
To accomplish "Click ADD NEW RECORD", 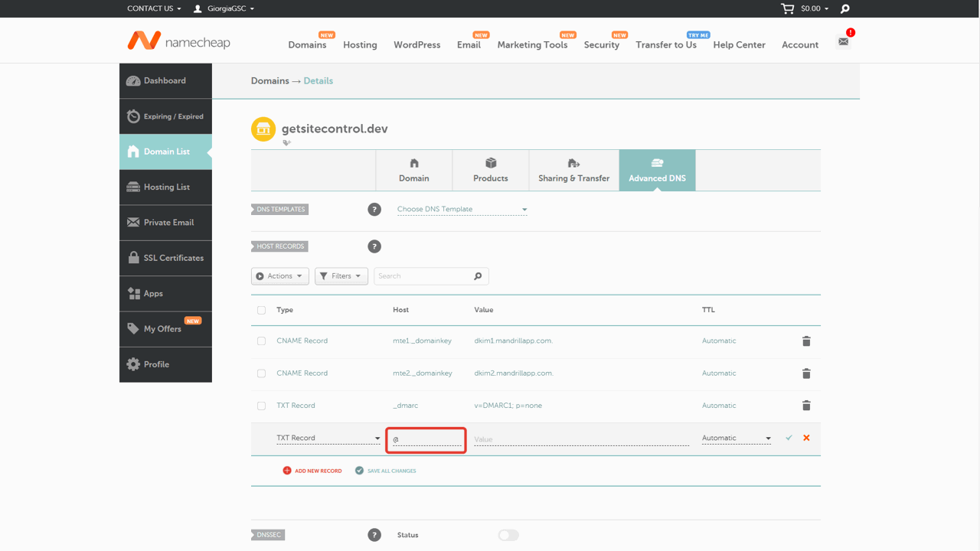I will 312,470.
